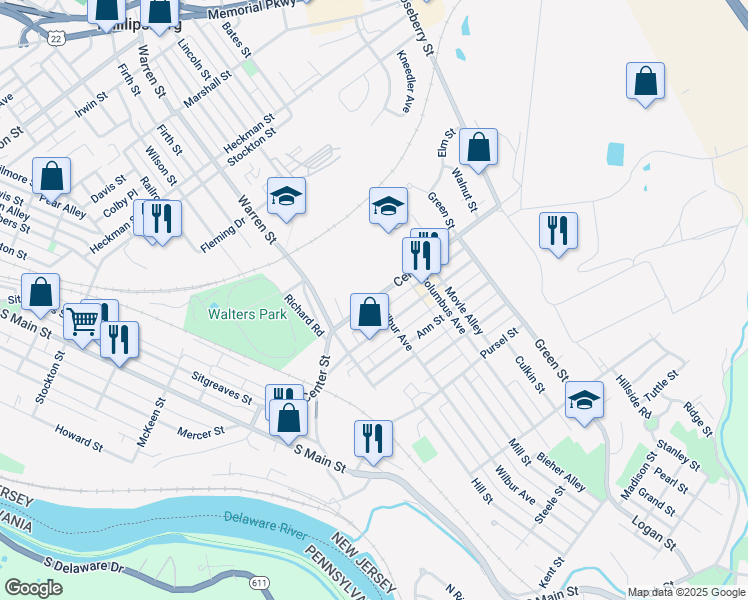
Task: Open the lone restaurant marker above S Main St label
Action: pyautogui.click(x=373, y=438)
